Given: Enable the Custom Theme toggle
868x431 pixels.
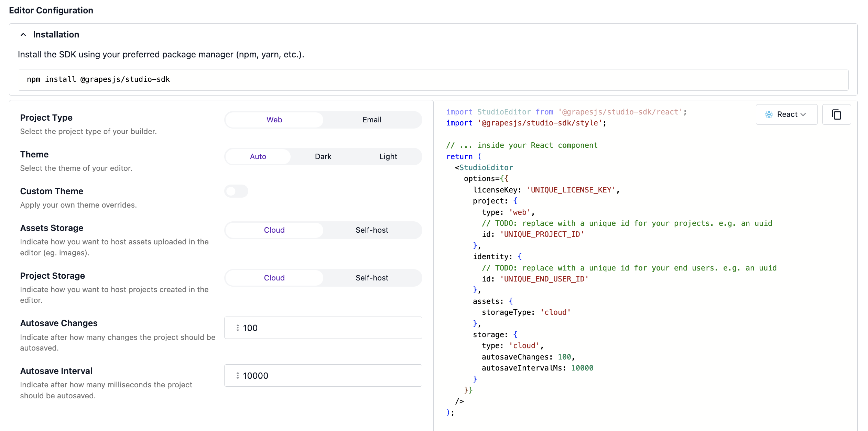Looking at the screenshot, I should 237,191.
